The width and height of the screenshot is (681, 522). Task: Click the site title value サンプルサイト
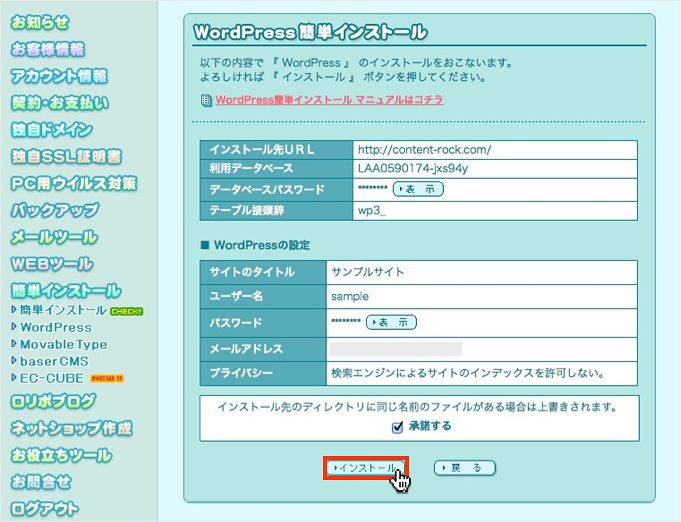[x=367, y=272]
